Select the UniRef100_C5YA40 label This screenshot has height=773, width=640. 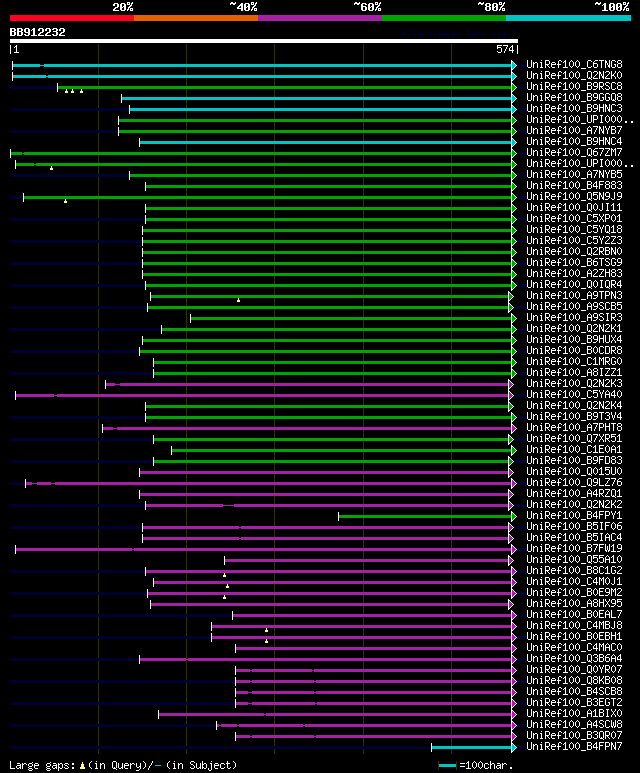(574, 394)
